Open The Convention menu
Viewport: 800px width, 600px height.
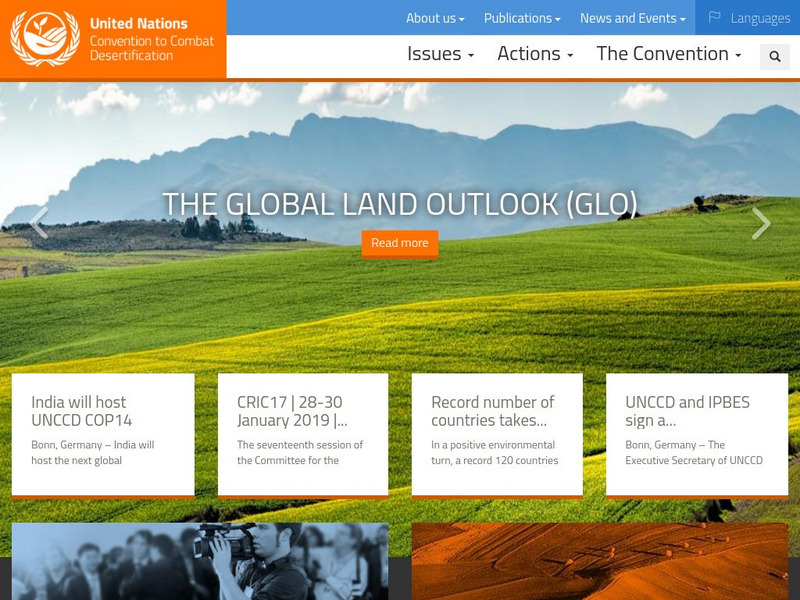[669, 54]
